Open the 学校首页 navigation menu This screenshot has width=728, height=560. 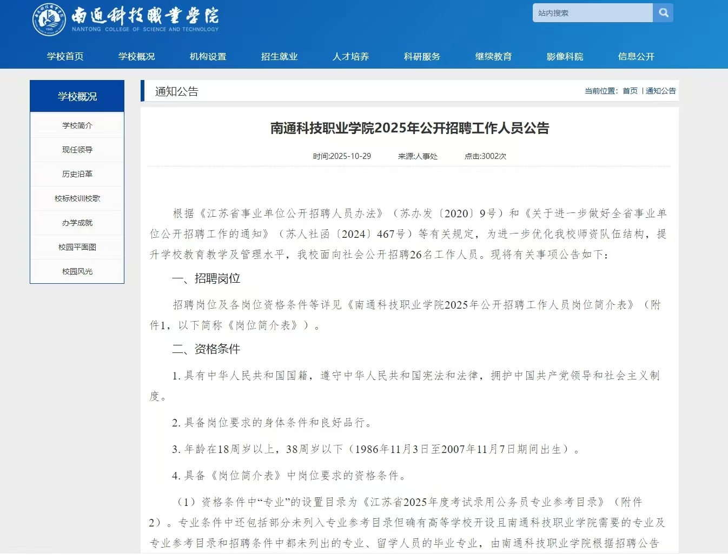click(x=64, y=56)
